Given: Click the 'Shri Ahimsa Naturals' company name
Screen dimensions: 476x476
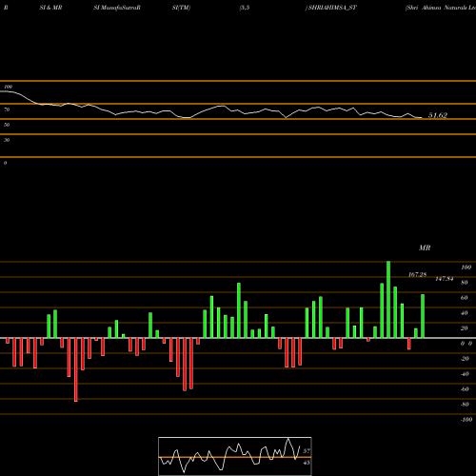Looking at the screenshot, I should click(x=442, y=8).
